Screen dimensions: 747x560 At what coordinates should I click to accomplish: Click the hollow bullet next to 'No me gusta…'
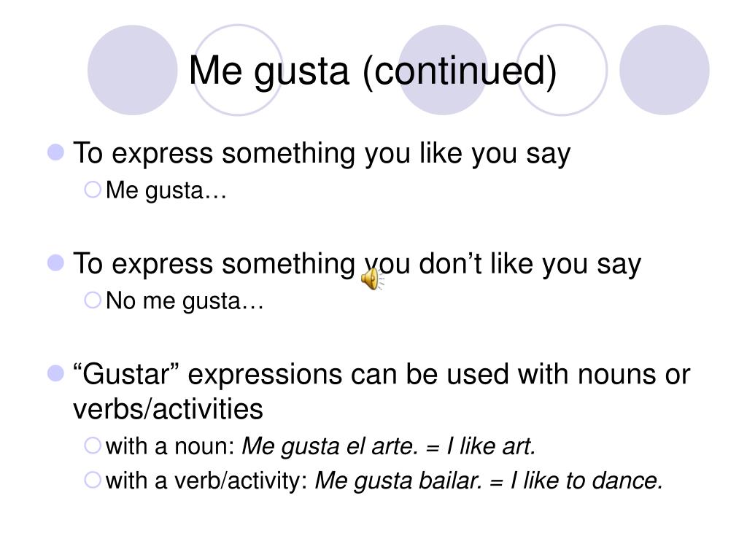pyautogui.click(x=93, y=300)
